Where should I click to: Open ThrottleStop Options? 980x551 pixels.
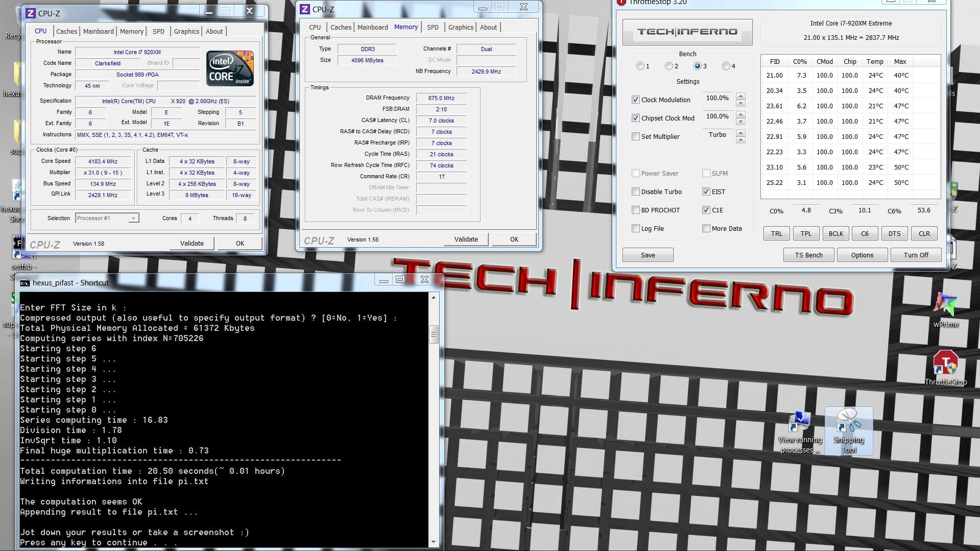862,255
